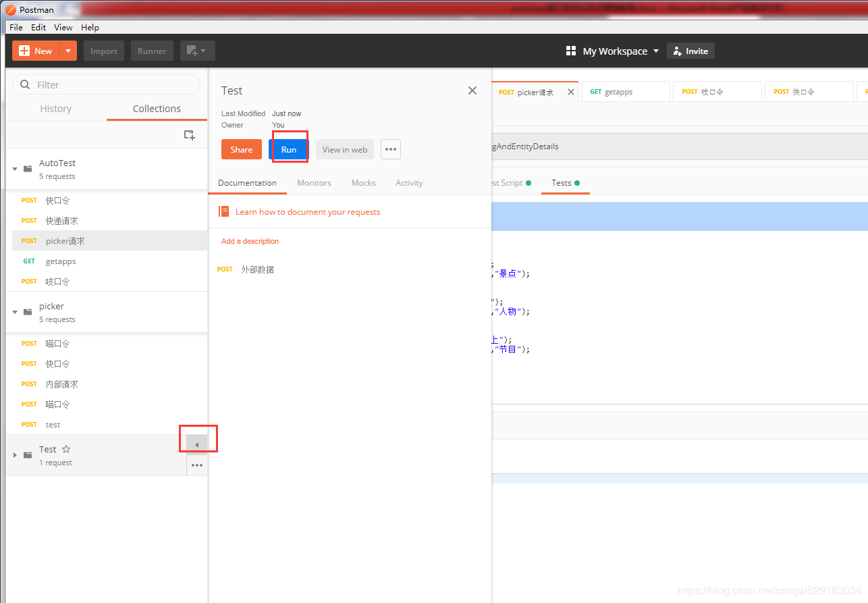
Task: Click the "景点" string in the script editor
Action: tap(506, 273)
